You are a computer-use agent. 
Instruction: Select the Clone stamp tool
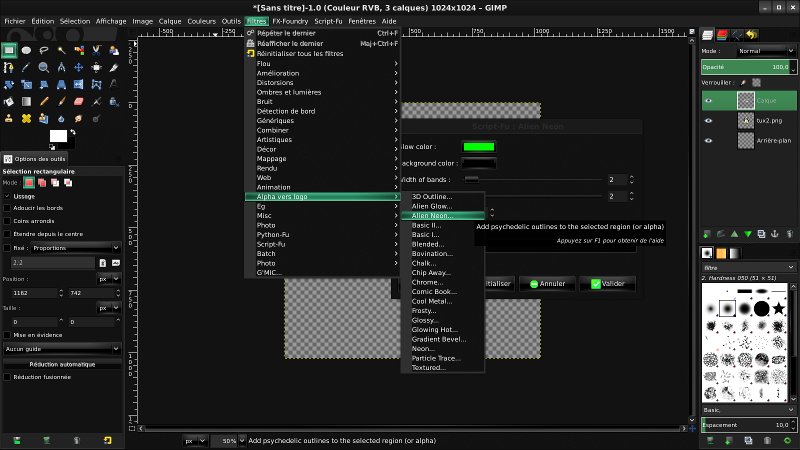9,118
